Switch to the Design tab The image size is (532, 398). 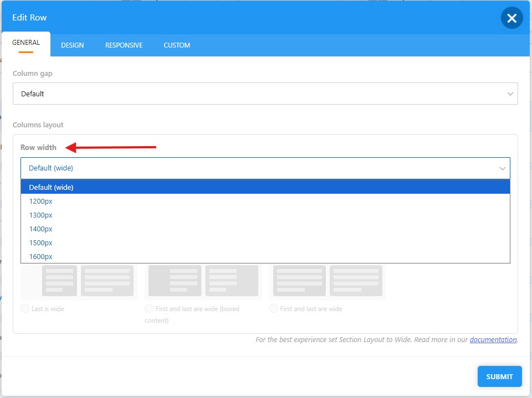click(72, 45)
